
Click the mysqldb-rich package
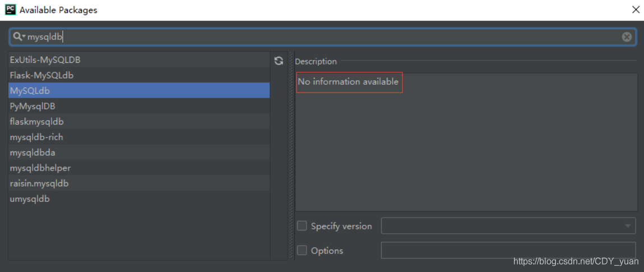click(x=36, y=137)
